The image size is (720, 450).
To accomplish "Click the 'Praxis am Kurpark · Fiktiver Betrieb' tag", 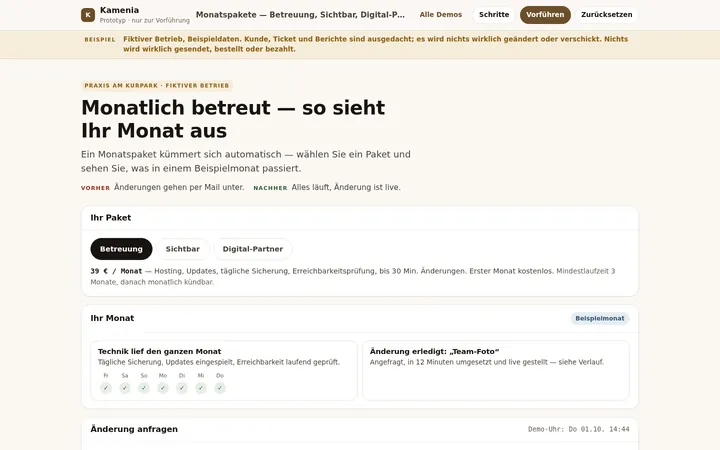I will (x=157, y=85).
